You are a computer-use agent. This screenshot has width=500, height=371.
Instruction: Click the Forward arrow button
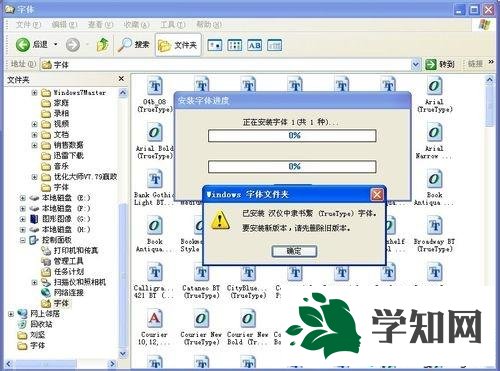click(x=73, y=45)
